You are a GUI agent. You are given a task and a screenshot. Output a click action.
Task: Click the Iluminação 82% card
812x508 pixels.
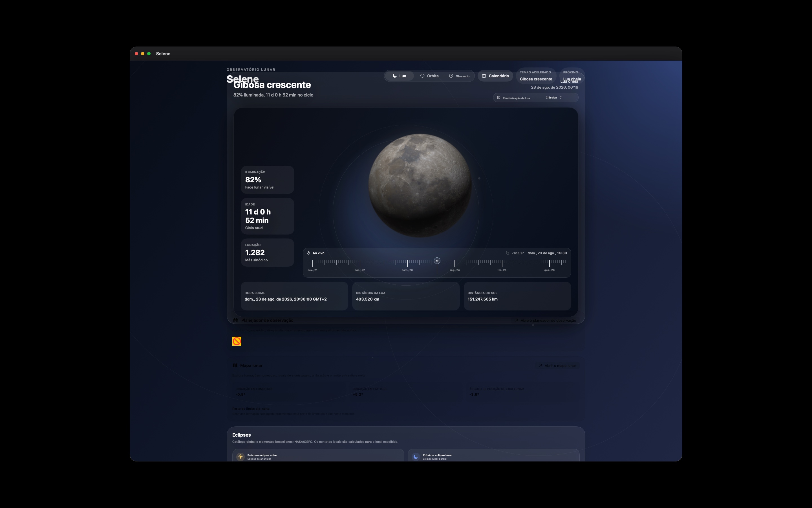[267, 180]
